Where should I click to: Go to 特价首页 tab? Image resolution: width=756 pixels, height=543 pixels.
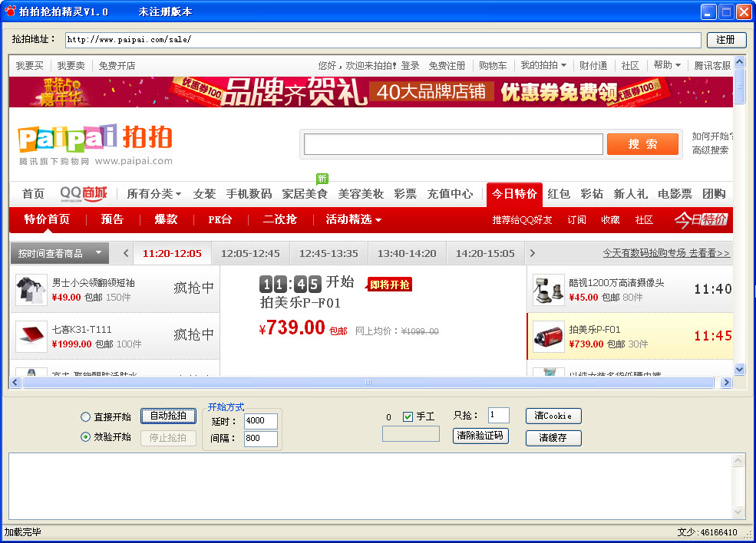[x=47, y=219]
